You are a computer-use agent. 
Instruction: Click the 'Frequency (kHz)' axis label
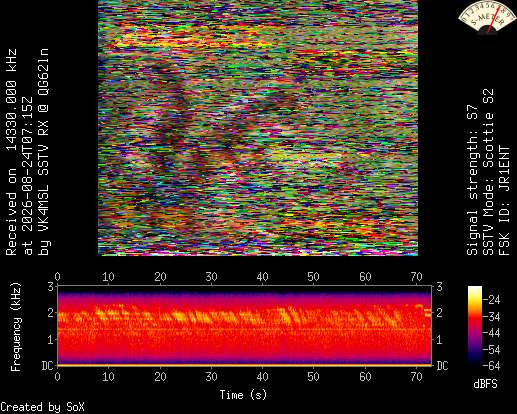pyautogui.click(x=15, y=327)
